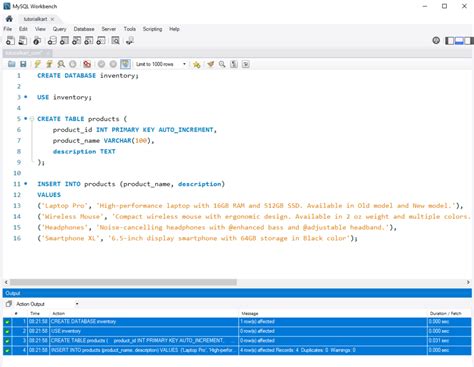This screenshot has width=474, height=367.
Task: Click the editor scrollbar right arrow
Action: [x=468, y=282]
